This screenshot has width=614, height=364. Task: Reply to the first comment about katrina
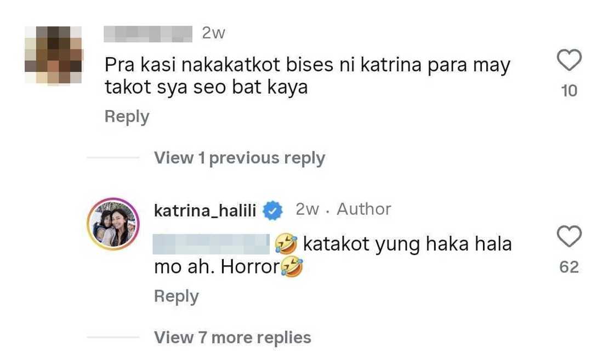(127, 117)
